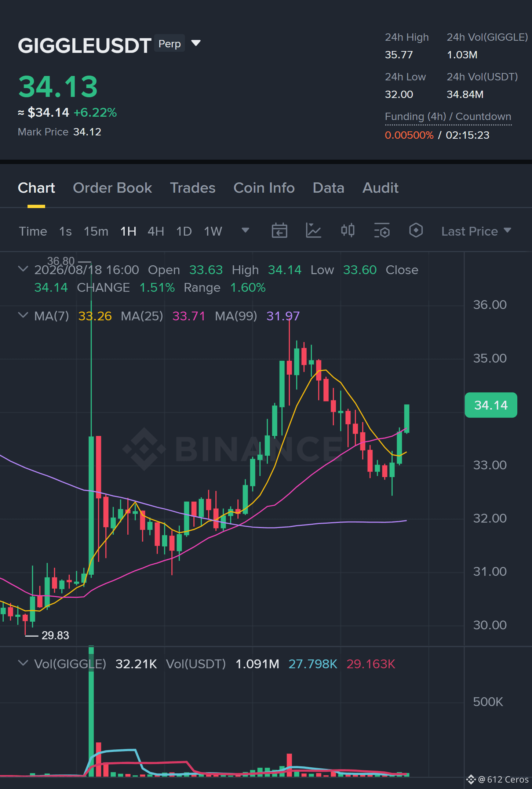532x789 pixels.
Task: Open the Last Price source dropdown
Action: 476,231
